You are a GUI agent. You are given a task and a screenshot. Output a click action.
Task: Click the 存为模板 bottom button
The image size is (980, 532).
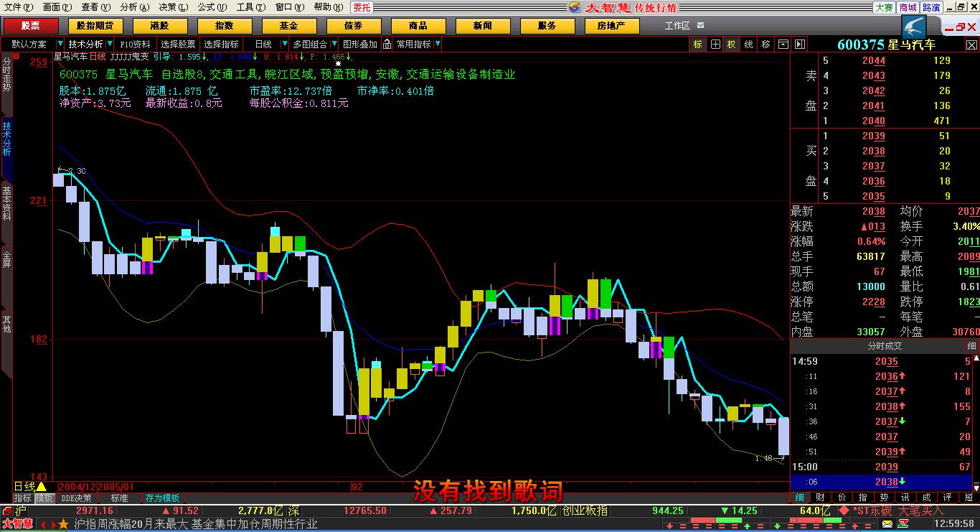(x=162, y=498)
